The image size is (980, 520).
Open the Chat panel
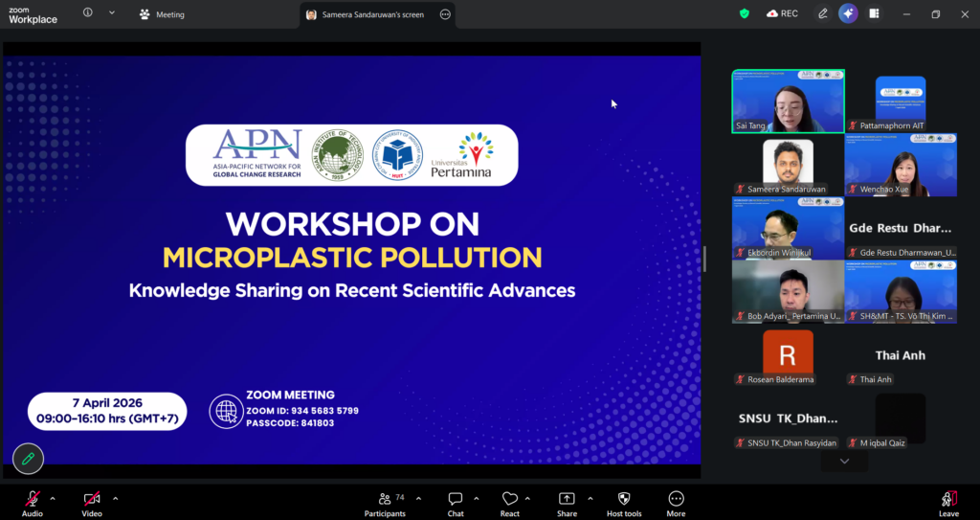click(x=456, y=501)
